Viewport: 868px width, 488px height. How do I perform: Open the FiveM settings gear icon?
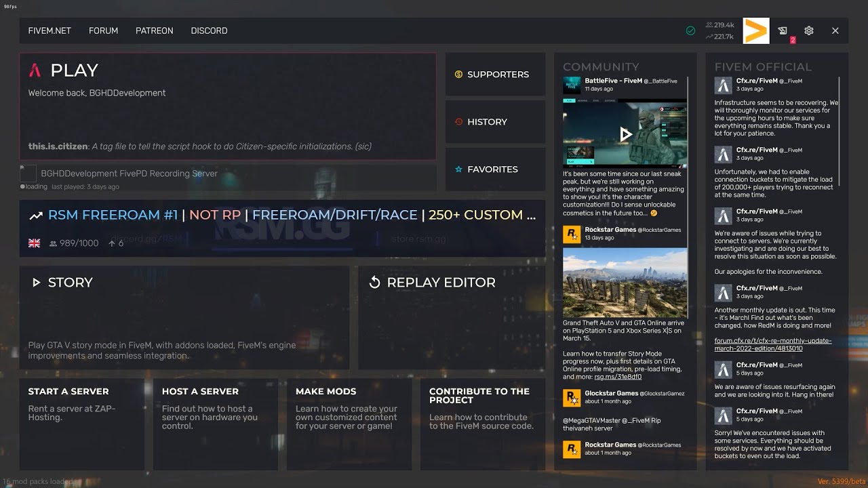pyautogui.click(x=808, y=30)
